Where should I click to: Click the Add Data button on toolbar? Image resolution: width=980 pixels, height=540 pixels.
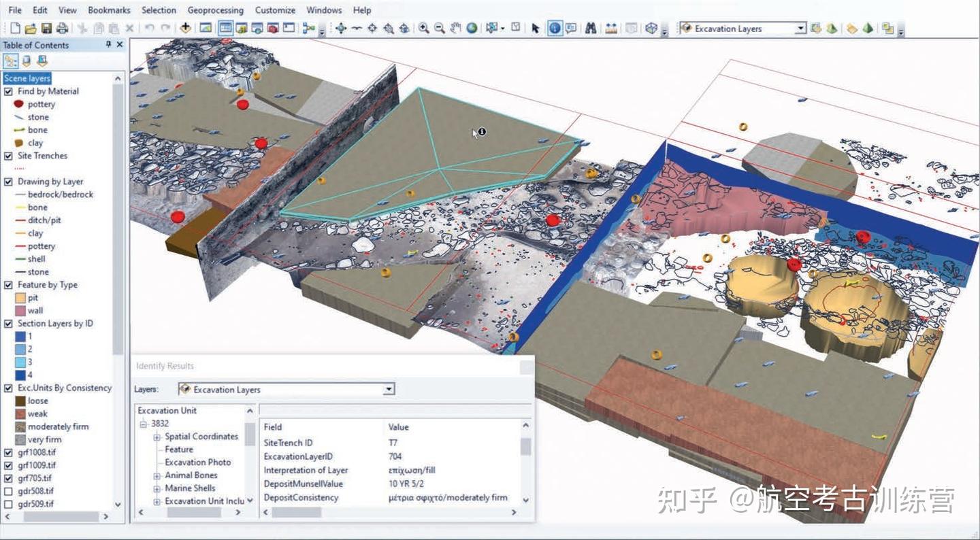185,28
